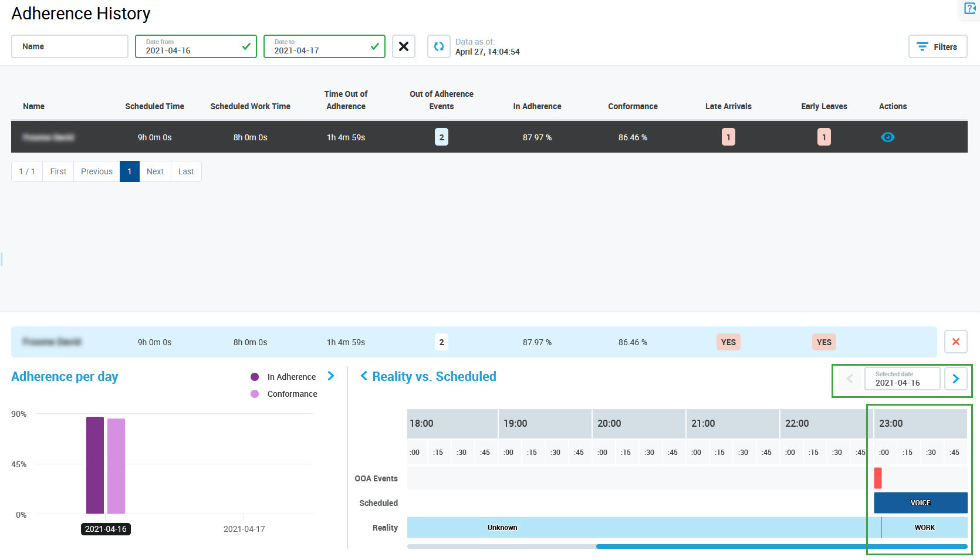Open help icon in top right corner
This screenshot has width=980, height=560.
[x=969, y=8]
